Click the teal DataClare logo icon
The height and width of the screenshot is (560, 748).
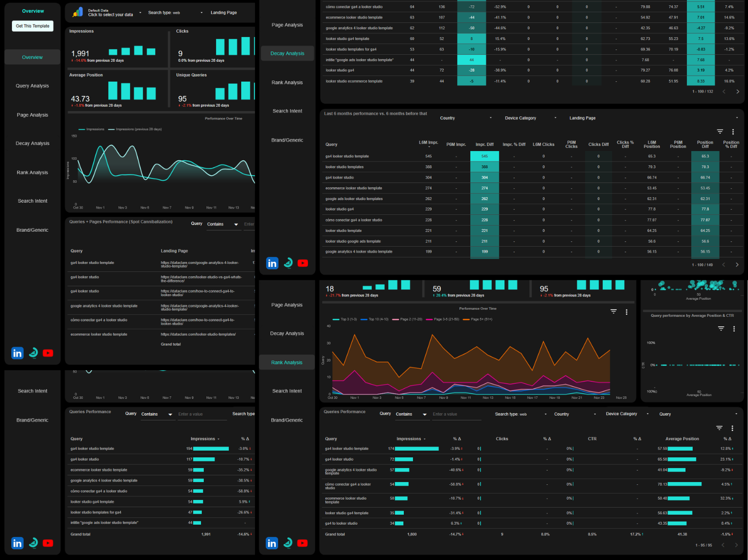coord(33,543)
